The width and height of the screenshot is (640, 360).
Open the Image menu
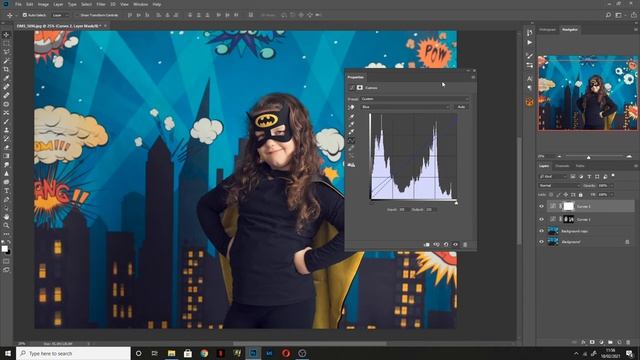(x=43, y=4)
